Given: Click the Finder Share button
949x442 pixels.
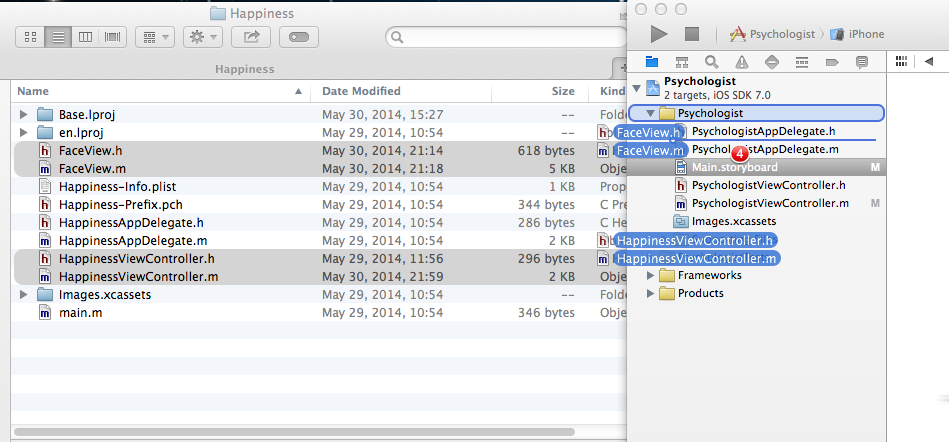Looking at the screenshot, I should (x=251, y=38).
